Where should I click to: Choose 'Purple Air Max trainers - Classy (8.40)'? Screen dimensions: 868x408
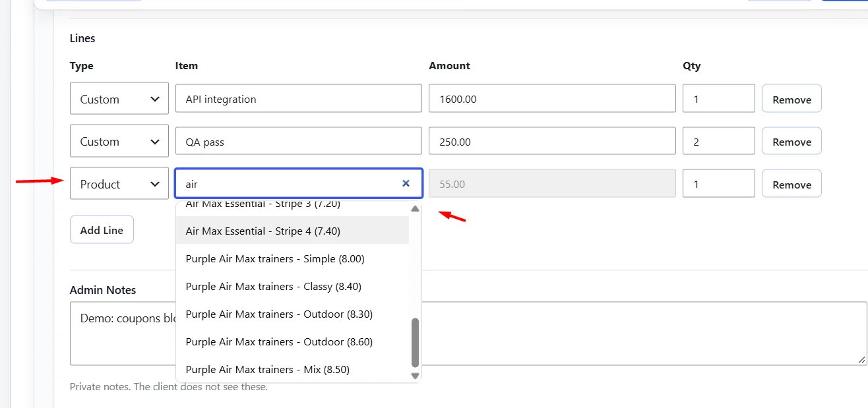[293, 286]
